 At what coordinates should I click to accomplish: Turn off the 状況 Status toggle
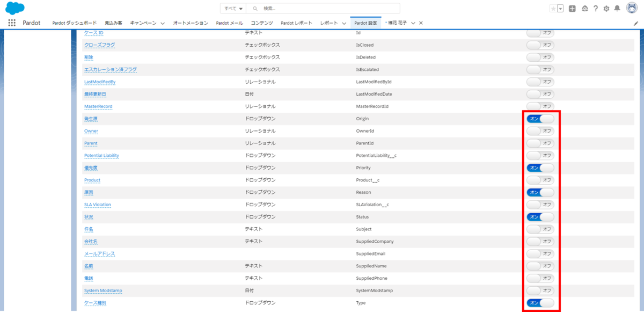pyautogui.click(x=540, y=217)
